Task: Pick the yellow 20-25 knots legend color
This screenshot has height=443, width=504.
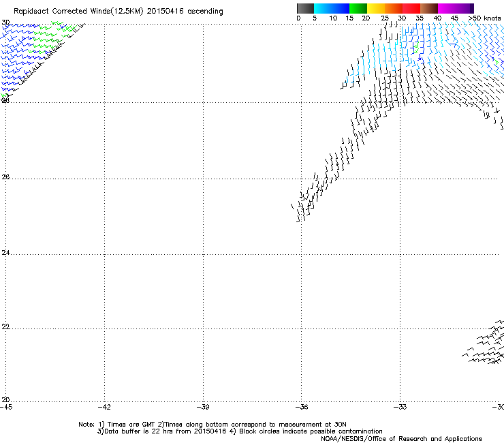Action: coord(376,8)
